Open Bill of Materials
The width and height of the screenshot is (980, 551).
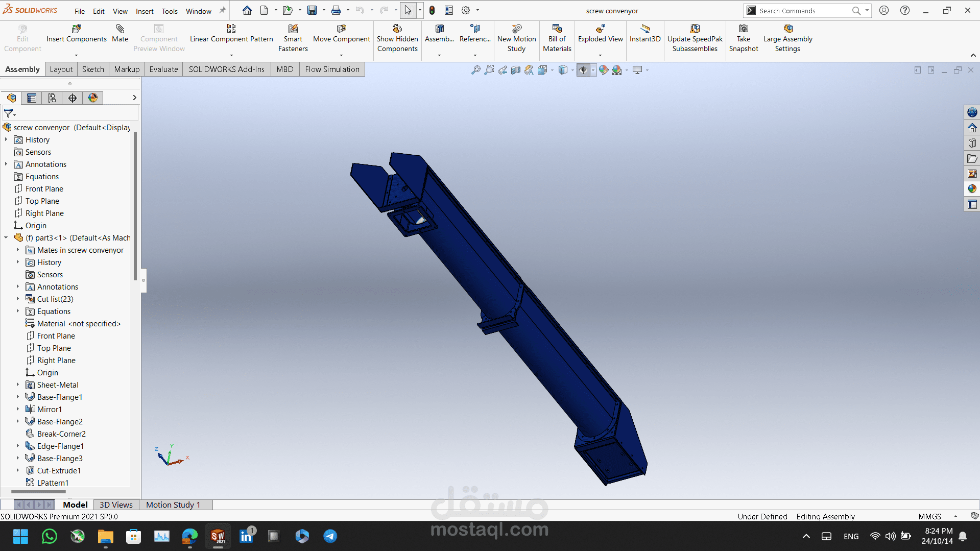(x=557, y=38)
